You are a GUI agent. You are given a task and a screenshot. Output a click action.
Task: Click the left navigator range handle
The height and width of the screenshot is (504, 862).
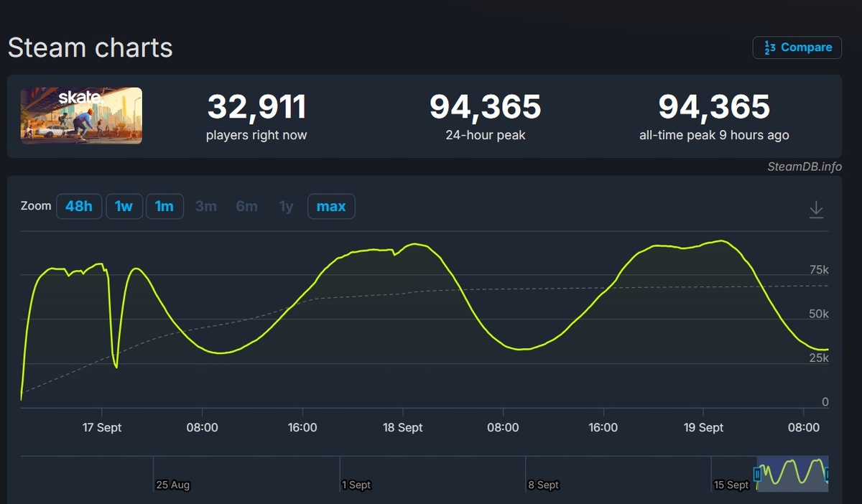[757, 474]
